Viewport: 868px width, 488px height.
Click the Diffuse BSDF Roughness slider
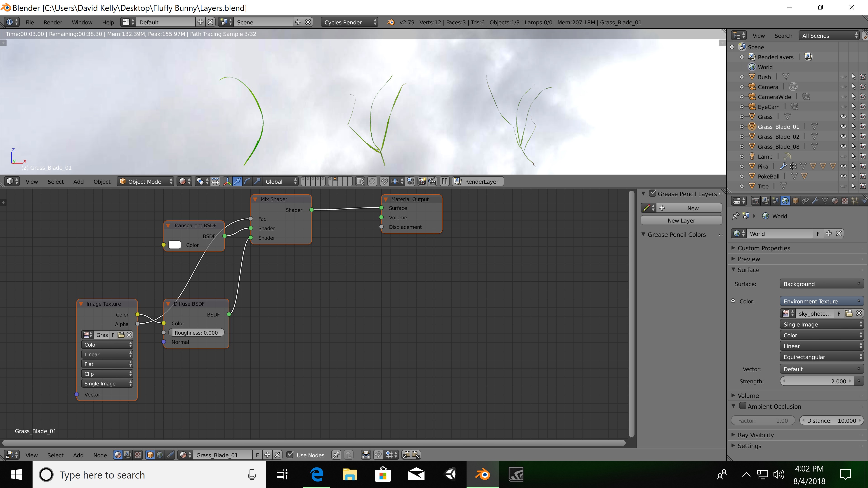coord(197,333)
